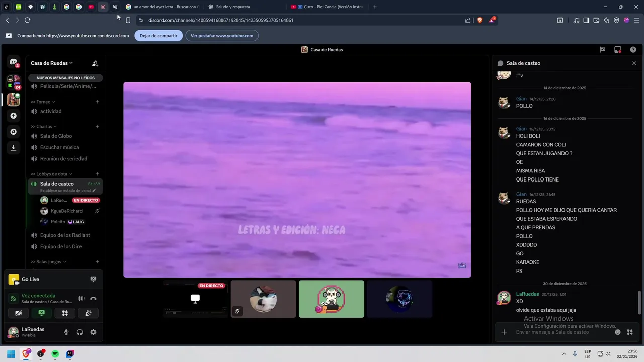Open a new browser tab

click(375, 7)
